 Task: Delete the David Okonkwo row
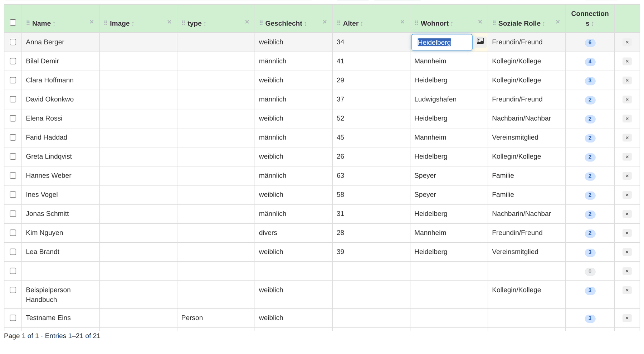coord(627,100)
